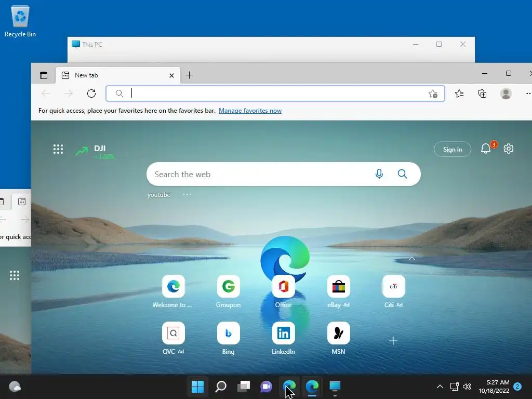Open the weather widget on the taskbar
The height and width of the screenshot is (399, 532).
point(15,387)
